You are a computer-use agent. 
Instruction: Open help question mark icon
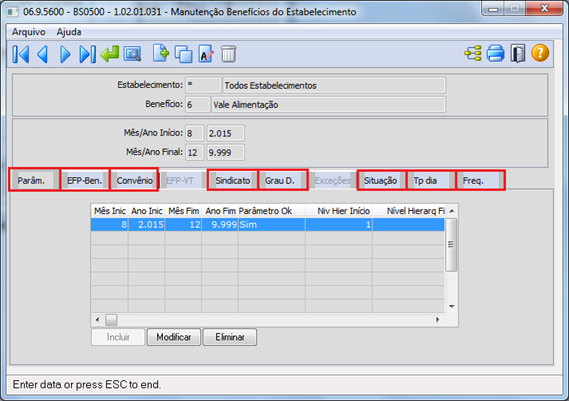[540, 53]
